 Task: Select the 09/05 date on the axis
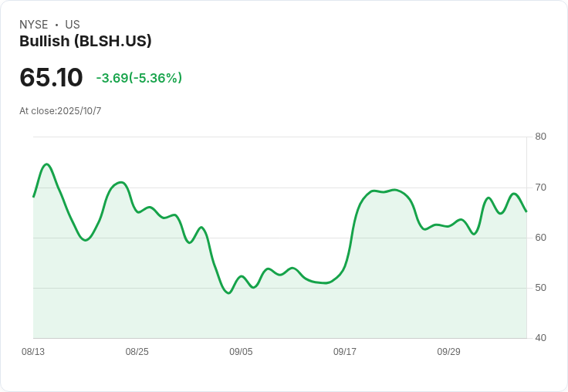(241, 352)
